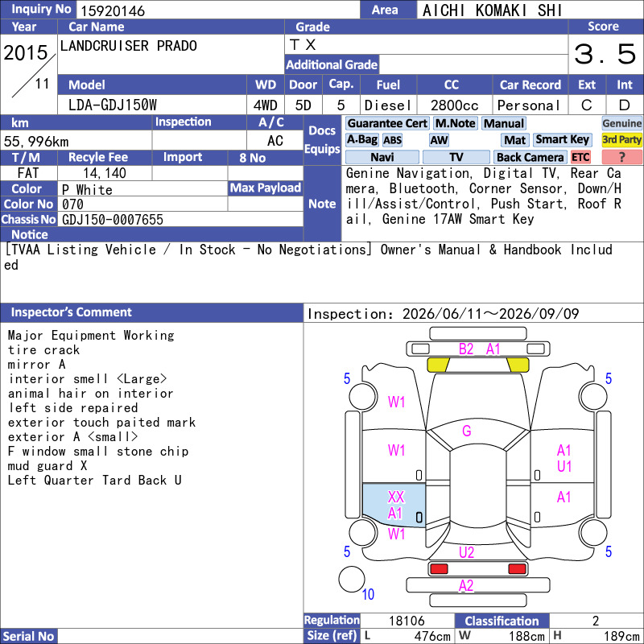Toggle the red ETC equipment badge
The image size is (644, 644).
point(580,157)
